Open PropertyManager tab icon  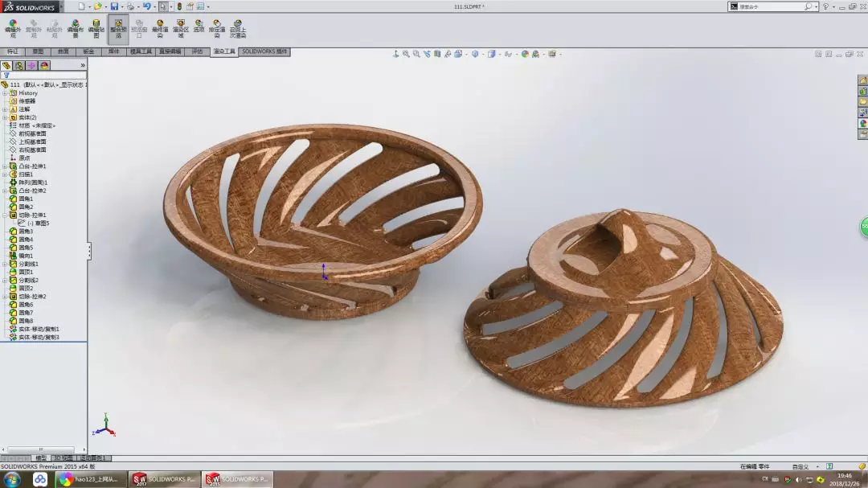point(19,65)
